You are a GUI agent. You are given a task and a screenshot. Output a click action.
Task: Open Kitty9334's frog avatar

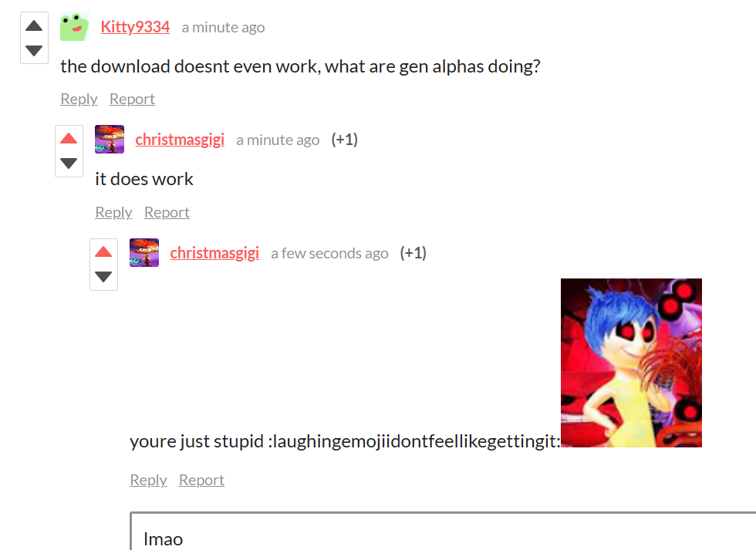point(75,26)
